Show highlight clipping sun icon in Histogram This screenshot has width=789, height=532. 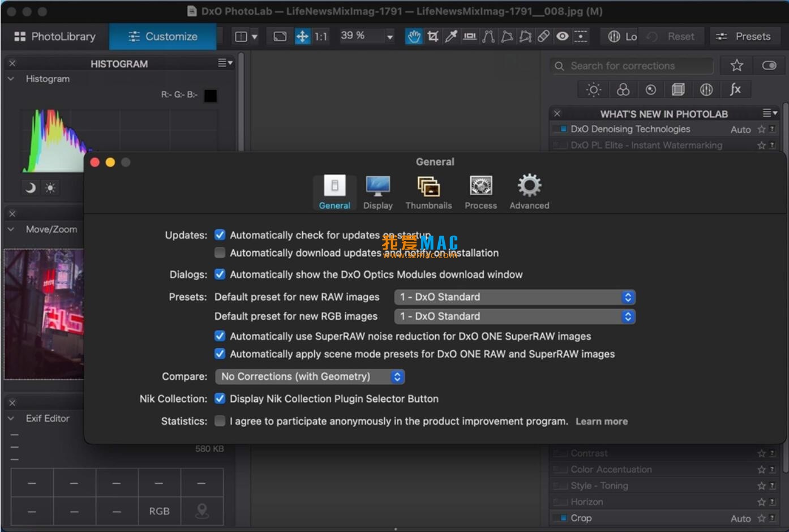(50, 188)
